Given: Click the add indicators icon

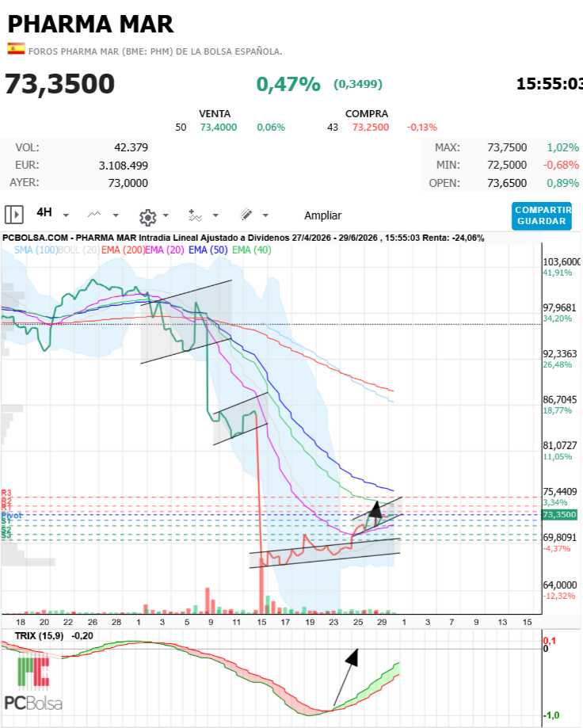Looking at the screenshot, I should tap(195, 215).
